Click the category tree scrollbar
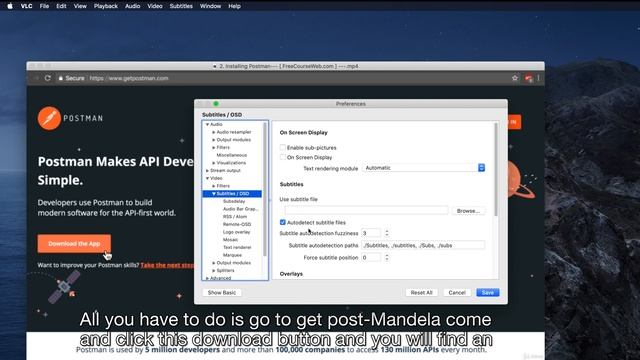This screenshot has height=360, width=640. (x=265, y=190)
